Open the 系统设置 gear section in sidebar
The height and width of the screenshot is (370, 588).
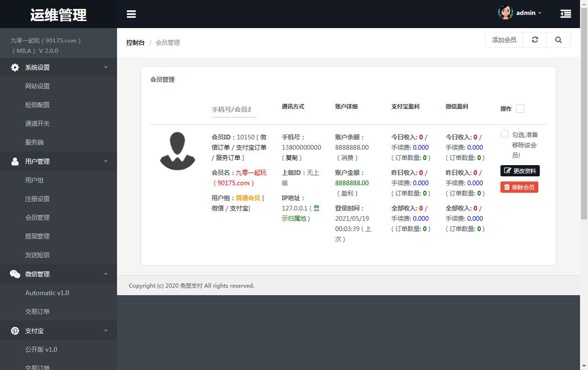coord(14,67)
